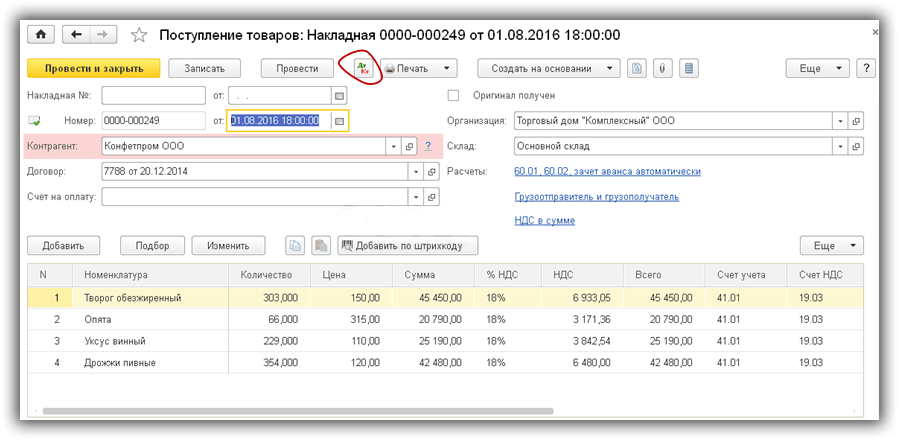
Task: Click the horizontal table scrollbar
Action: [x=298, y=411]
